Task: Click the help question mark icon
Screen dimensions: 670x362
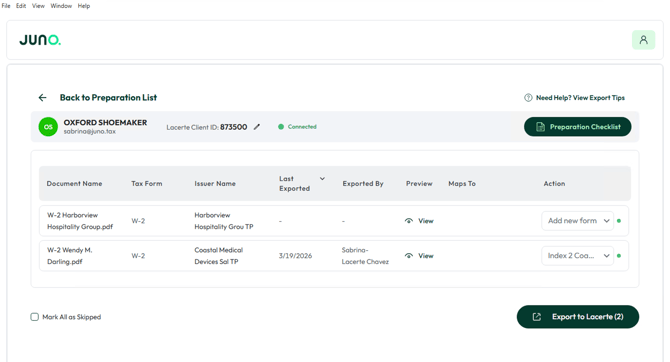Action: pyautogui.click(x=528, y=97)
